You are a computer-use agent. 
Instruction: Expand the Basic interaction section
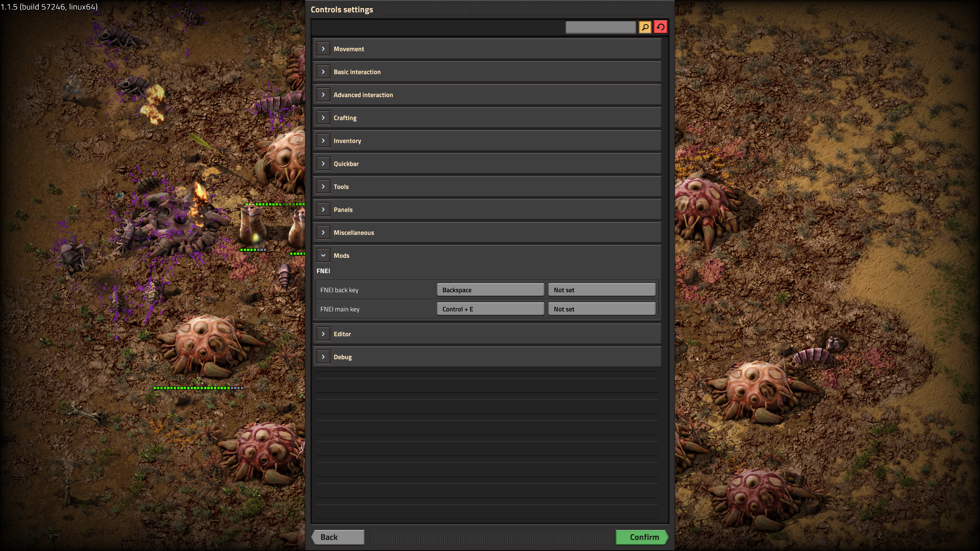(323, 72)
